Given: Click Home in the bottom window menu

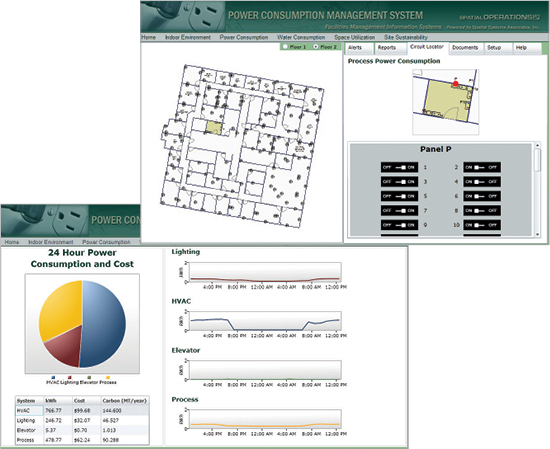Looking at the screenshot, I should [12, 242].
